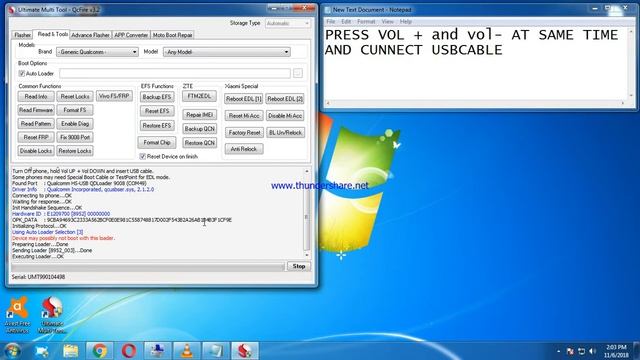The width and height of the screenshot is (640, 360).
Task: Click the Stop button
Action: pyautogui.click(x=299, y=267)
